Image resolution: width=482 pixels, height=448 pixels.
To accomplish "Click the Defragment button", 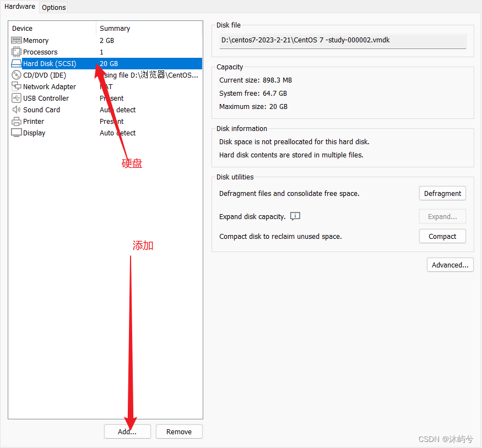I will 442,193.
